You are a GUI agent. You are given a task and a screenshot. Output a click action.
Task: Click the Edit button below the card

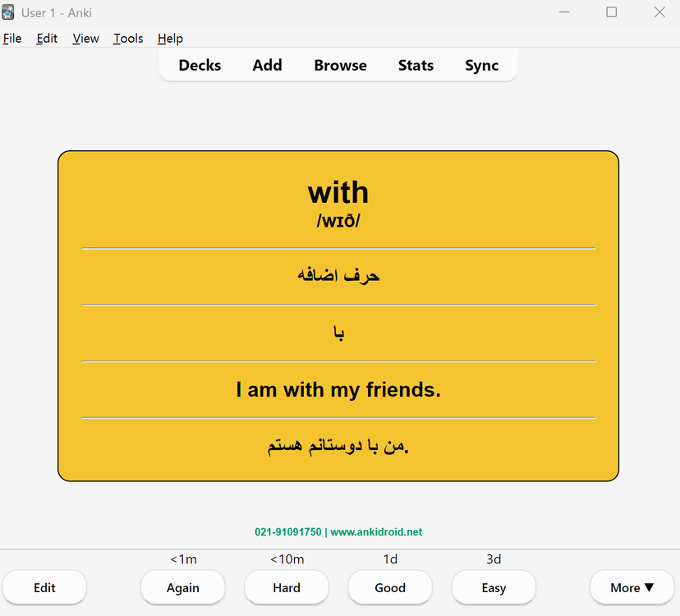(44, 587)
